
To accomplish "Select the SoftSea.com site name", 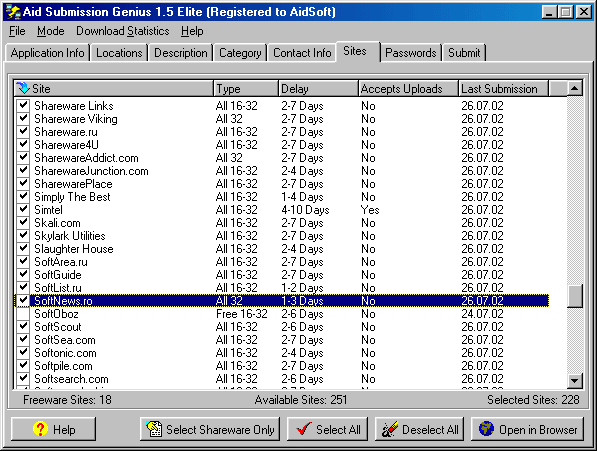I will click(65, 339).
